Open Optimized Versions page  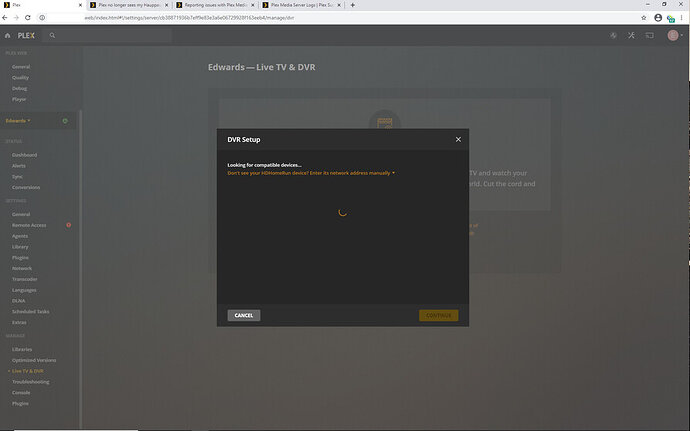34,360
